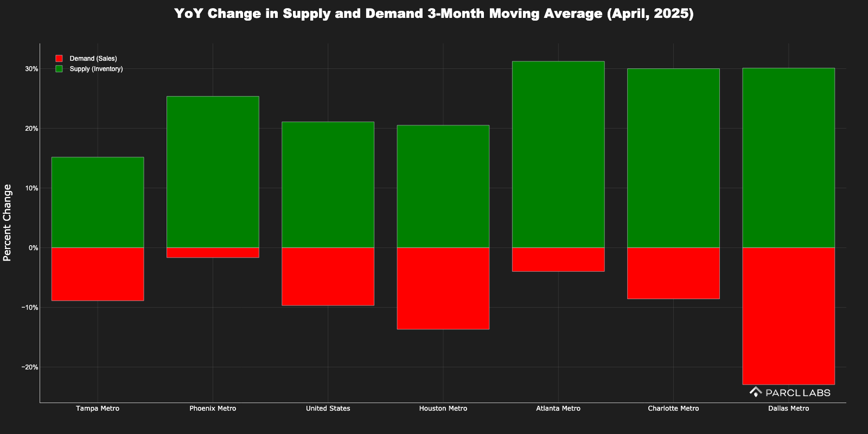Click the red Demand legend color swatch
This screenshot has width=868, height=434.
(x=59, y=59)
